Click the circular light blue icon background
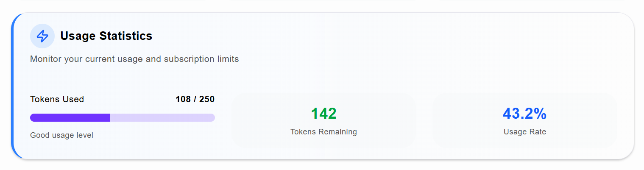This screenshot has height=170, width=644. [x=42, y=36]
